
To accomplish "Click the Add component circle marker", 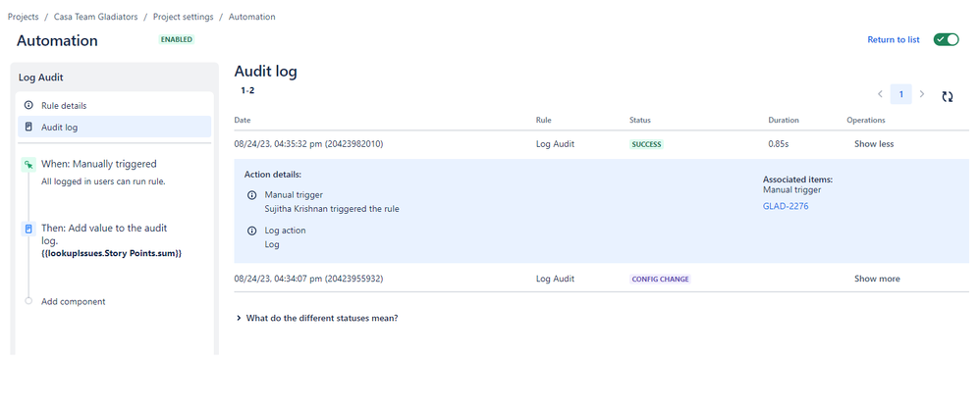I will pos(28,301).
